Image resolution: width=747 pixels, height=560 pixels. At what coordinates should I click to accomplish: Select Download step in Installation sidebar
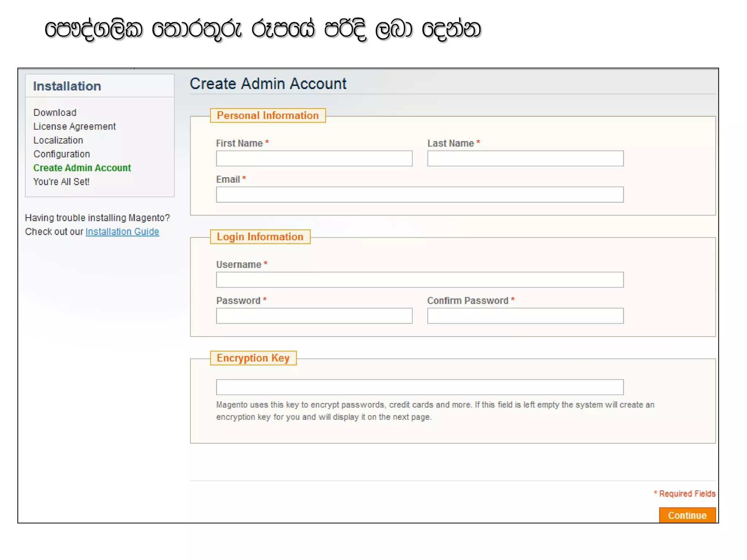click(55, 113)
